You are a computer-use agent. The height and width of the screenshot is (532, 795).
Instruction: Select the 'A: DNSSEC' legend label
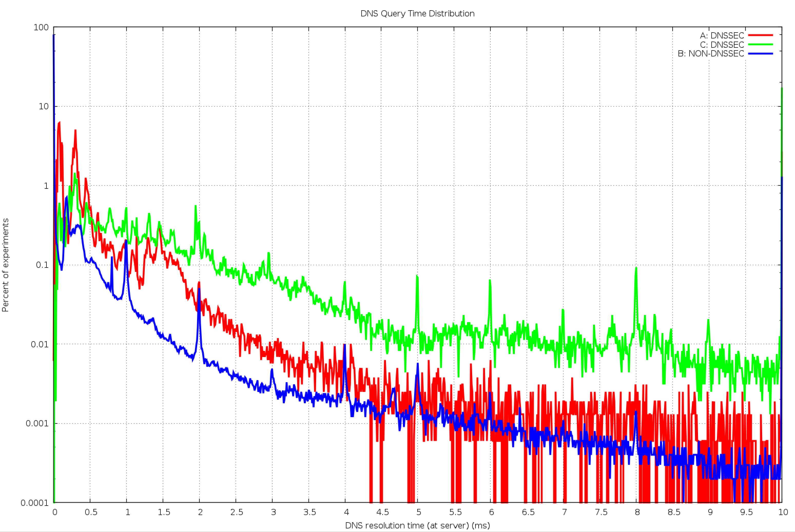[x=722, y=35]
